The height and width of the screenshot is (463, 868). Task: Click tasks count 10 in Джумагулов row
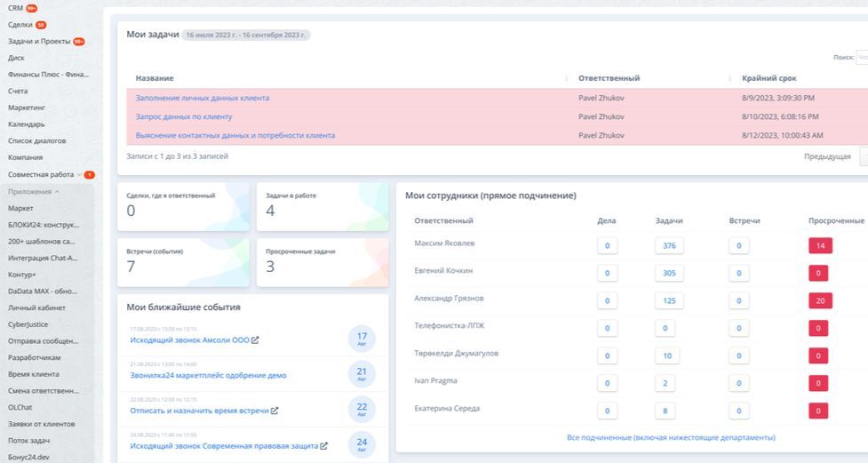[x=667, y=355]
